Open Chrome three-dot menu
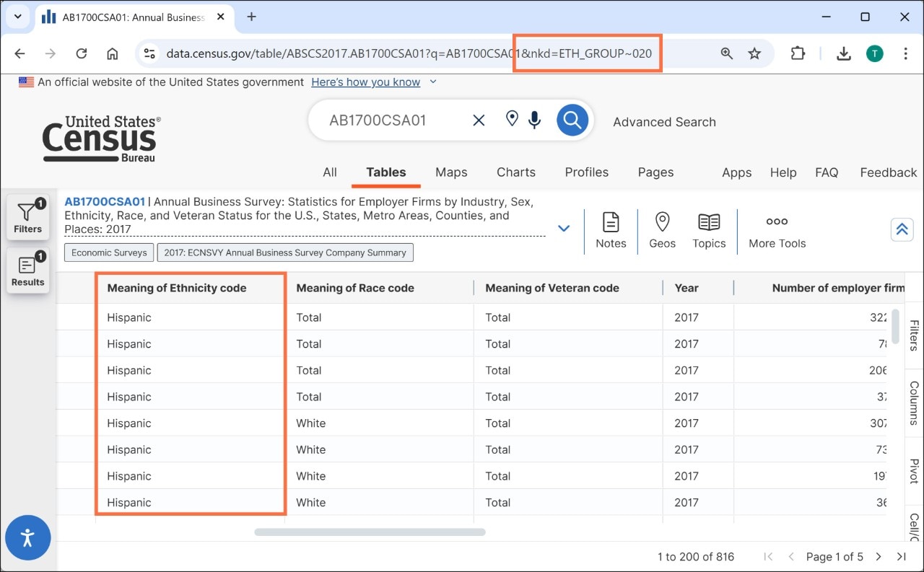Screen dimensions: 924x572 pos(906,53)
